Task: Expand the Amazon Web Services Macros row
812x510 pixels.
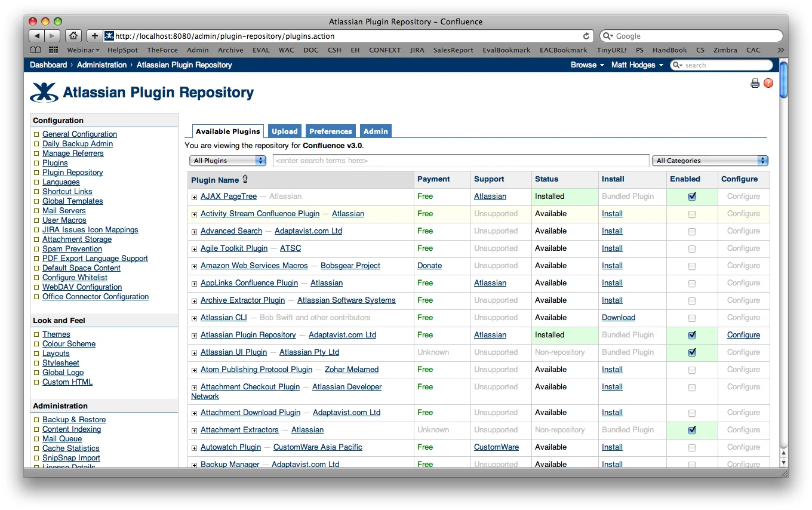Action: click(194, 266)
